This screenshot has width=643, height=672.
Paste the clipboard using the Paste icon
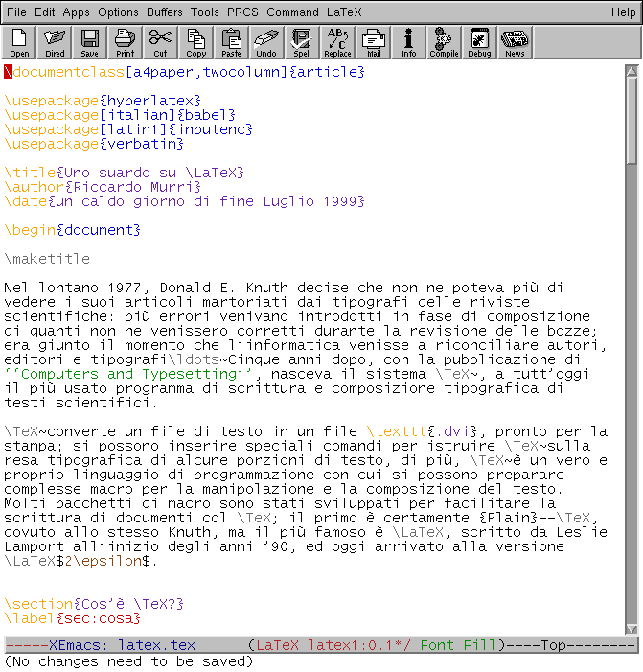tap(232, 41)
